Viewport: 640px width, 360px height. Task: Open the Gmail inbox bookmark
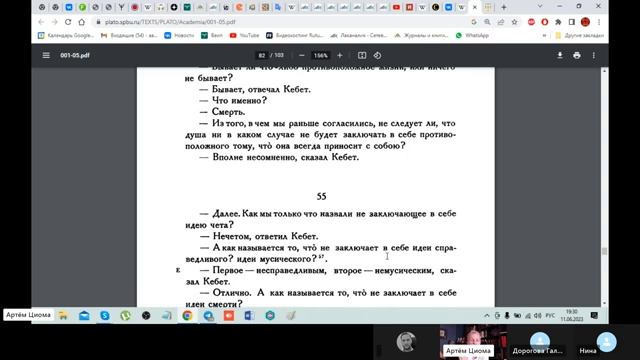click(129, 36)
